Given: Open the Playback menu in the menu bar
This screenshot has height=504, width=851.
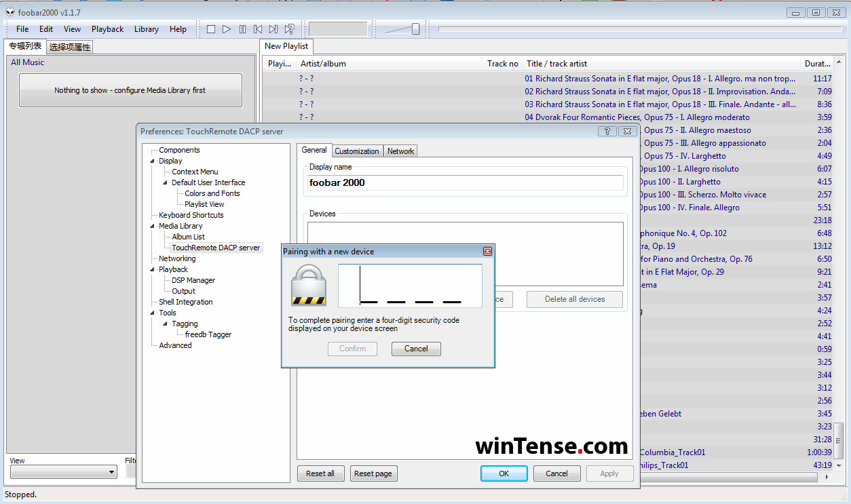Looking at the screenshot, I should (108, 29).
